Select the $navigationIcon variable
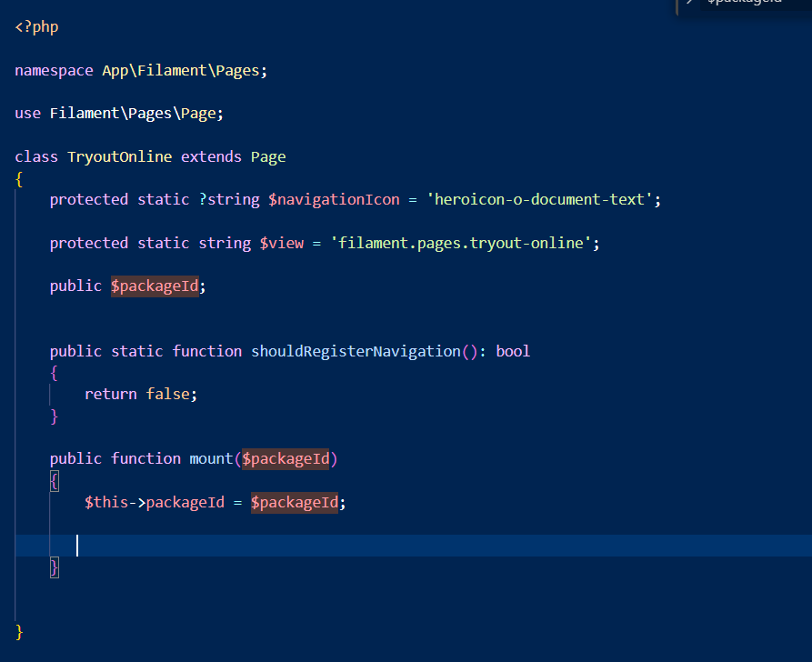This screenshot has width=812, height=662. point(334,199)
